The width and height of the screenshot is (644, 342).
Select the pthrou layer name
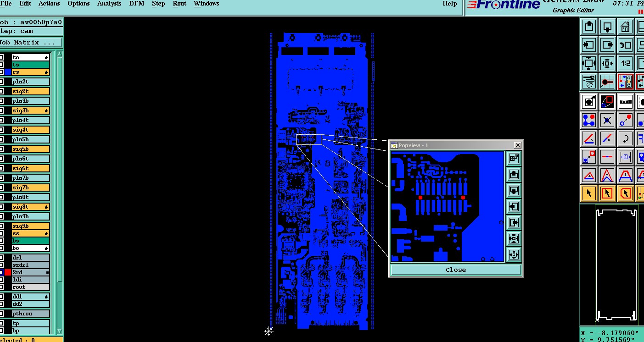point(31,314)
